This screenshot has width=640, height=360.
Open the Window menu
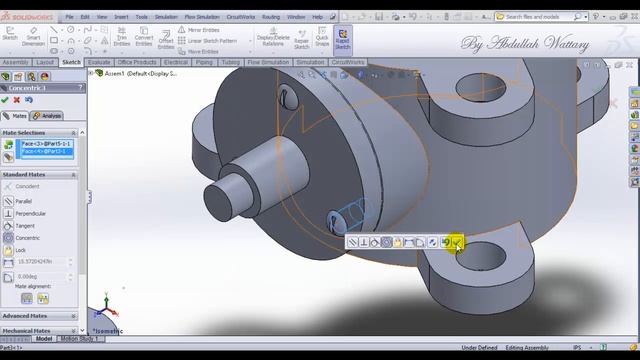tap(296, 17)
